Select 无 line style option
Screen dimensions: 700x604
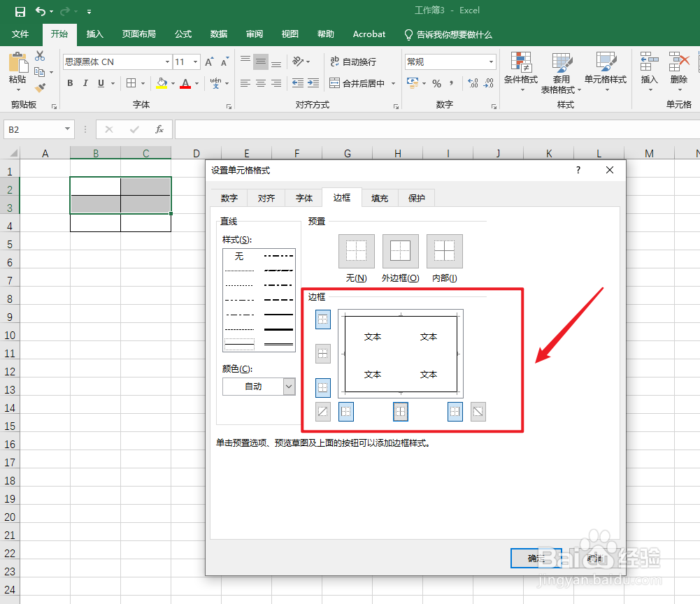point(240,257)
